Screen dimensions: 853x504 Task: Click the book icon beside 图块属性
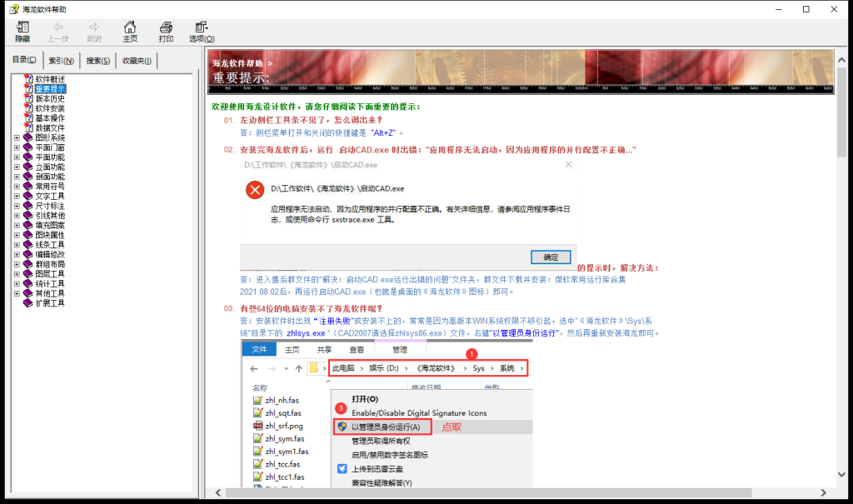(28, 235)
